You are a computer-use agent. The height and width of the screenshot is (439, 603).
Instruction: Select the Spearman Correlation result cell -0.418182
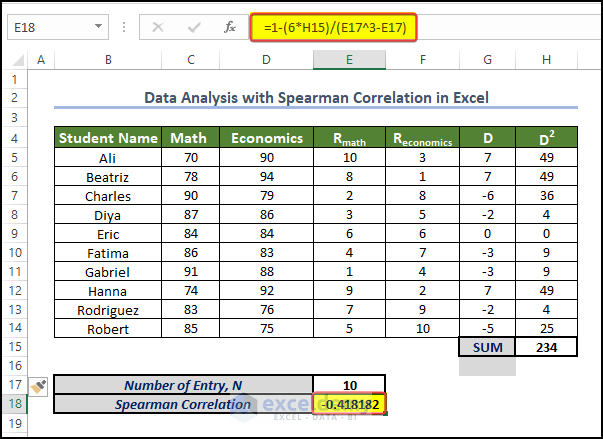click(x=349, y=404)
